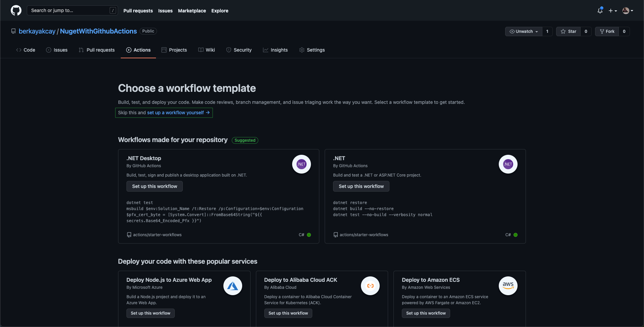Click the Azure logo icon
The image size is (644, 327).
[232, 286]
